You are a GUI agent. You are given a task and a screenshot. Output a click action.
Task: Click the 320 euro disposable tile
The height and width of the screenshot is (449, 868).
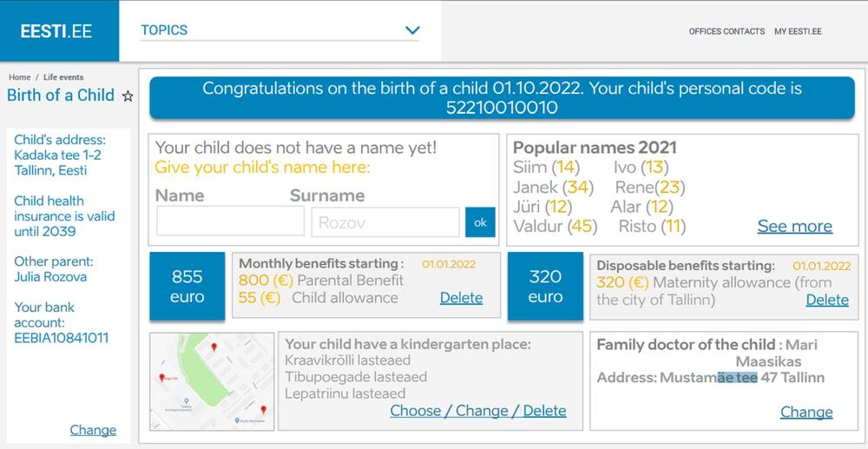(x=544, y=287)
